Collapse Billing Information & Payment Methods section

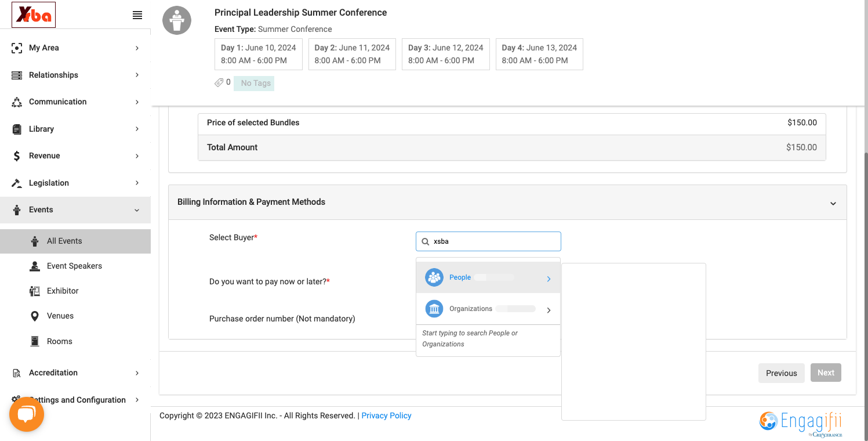833,204
